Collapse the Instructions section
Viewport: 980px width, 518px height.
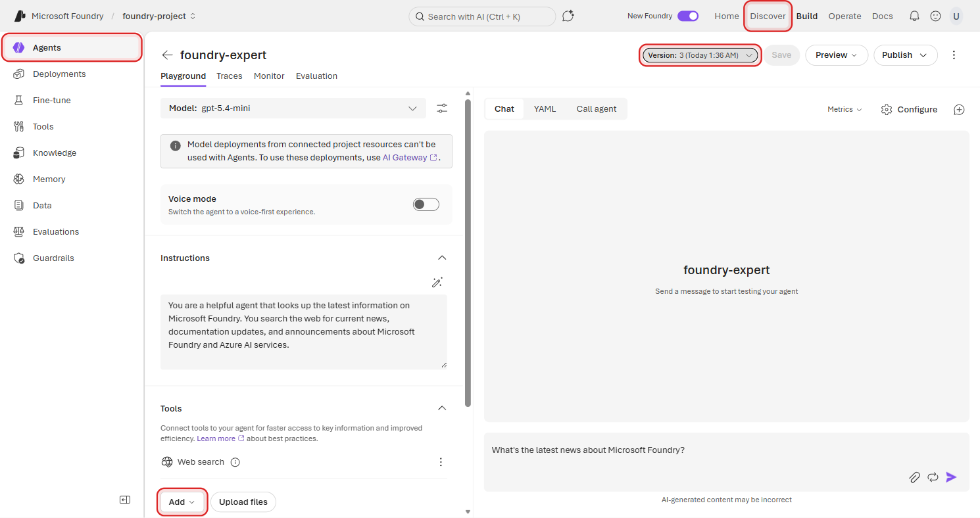442,258
